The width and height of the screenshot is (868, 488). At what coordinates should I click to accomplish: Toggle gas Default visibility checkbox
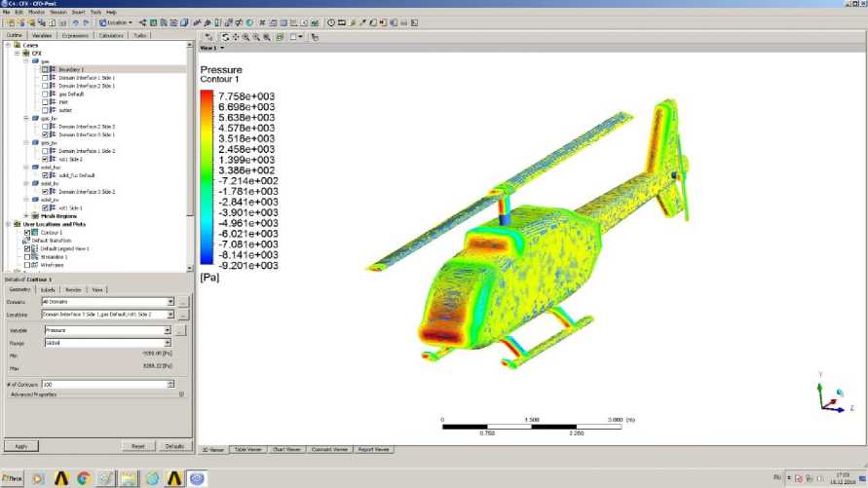click(45, 94)
